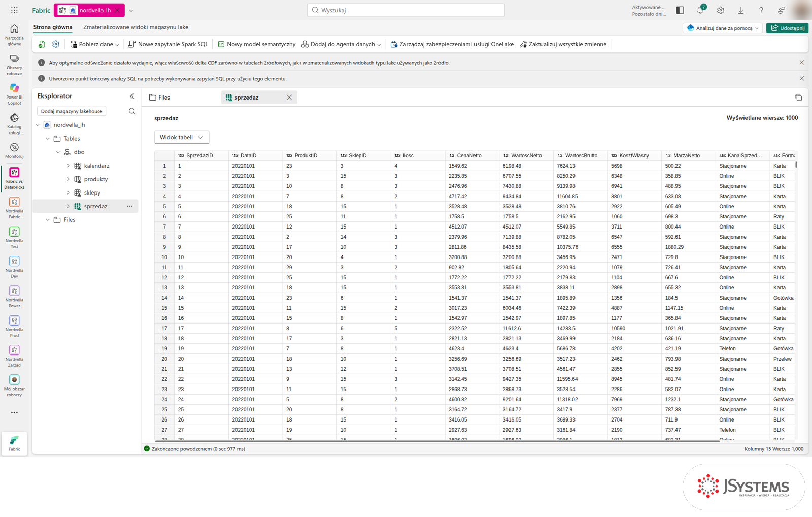The height and width of the screenshot is (517, 812).
Task: Click the Wyszukaj search field
Action: (406, 10)
